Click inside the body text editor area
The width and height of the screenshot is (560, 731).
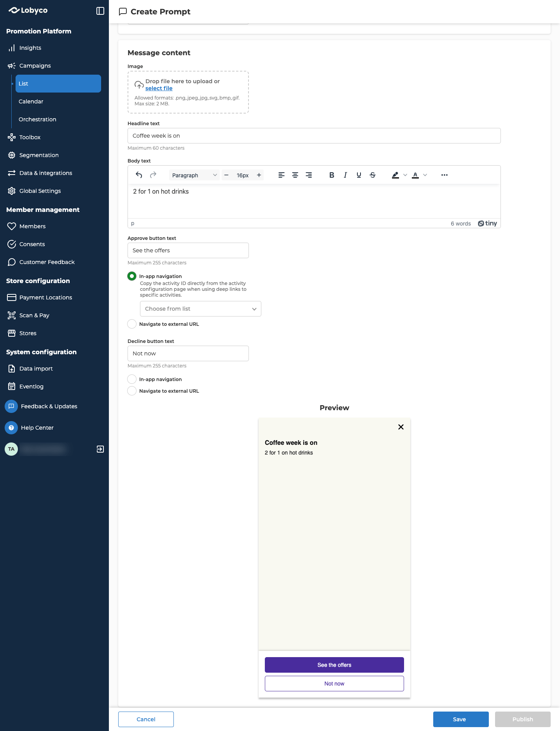(314, 201)
